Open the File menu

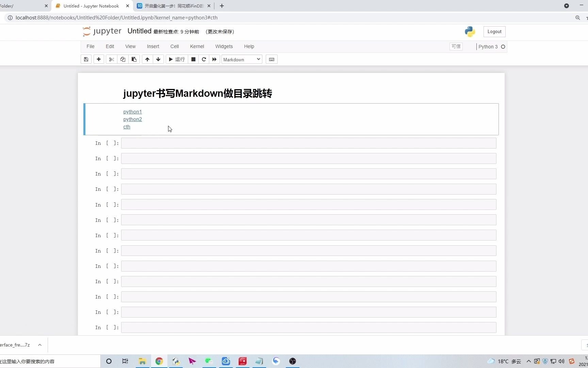[91, 46]
